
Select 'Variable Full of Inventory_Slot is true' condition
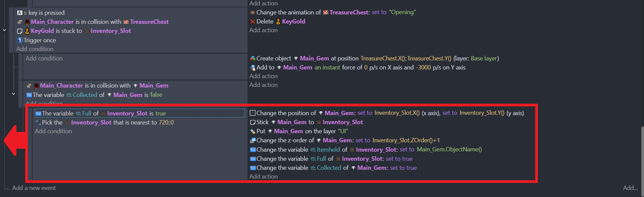coord(140,113)
